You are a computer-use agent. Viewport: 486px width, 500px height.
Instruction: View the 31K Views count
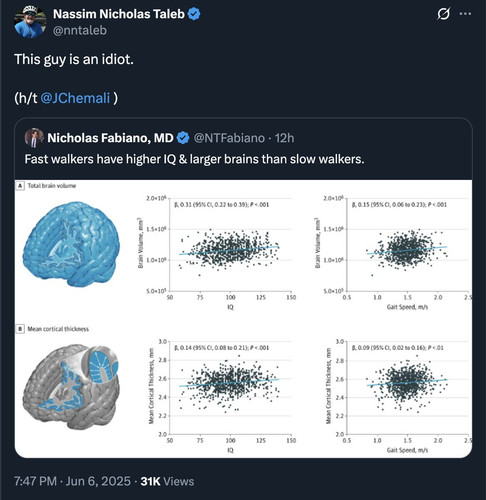coord(167,481)
